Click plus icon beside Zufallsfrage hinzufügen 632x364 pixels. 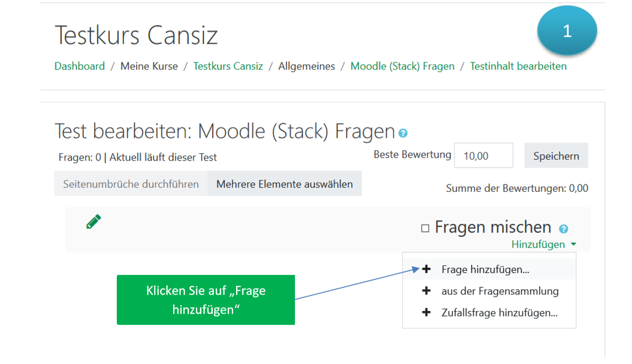point(426,313)
